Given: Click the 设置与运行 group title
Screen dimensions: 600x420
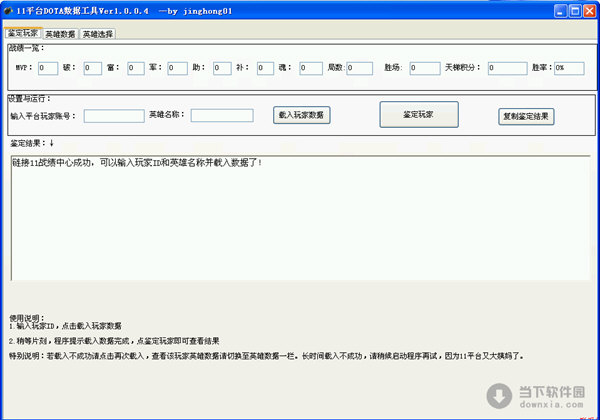Looking at the screenshot, I should click(29, 99).
